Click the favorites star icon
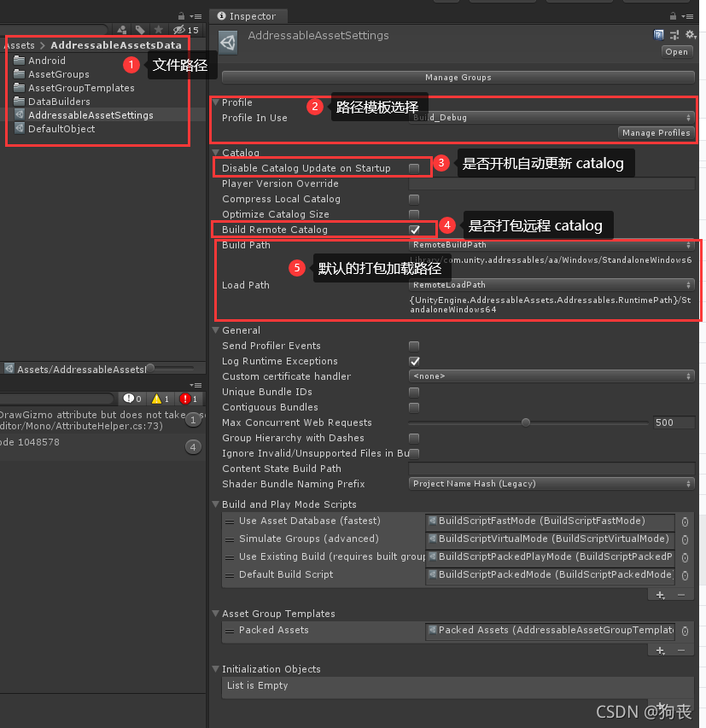The image size is (706, 728). (159, 30)
